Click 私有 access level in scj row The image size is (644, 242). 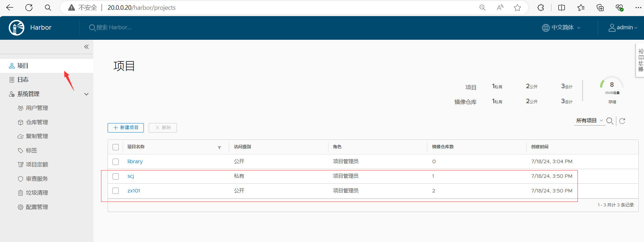(239, 176)
